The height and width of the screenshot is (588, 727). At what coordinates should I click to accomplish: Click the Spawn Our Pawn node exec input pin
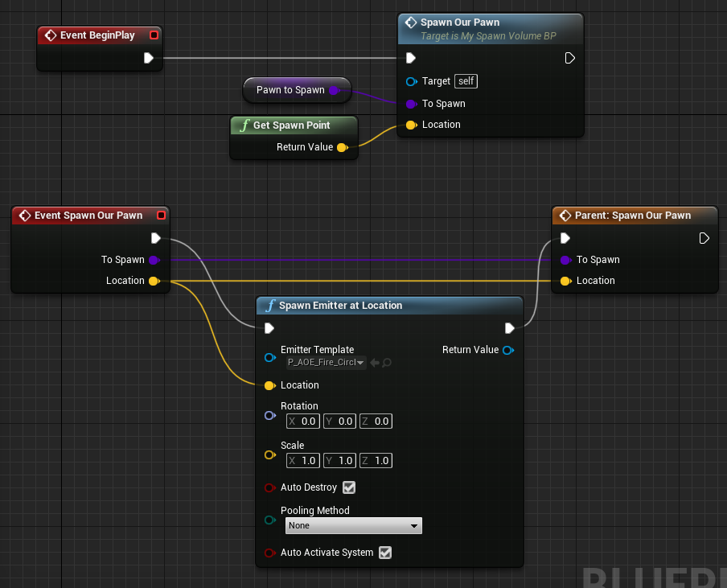(411, 58)
